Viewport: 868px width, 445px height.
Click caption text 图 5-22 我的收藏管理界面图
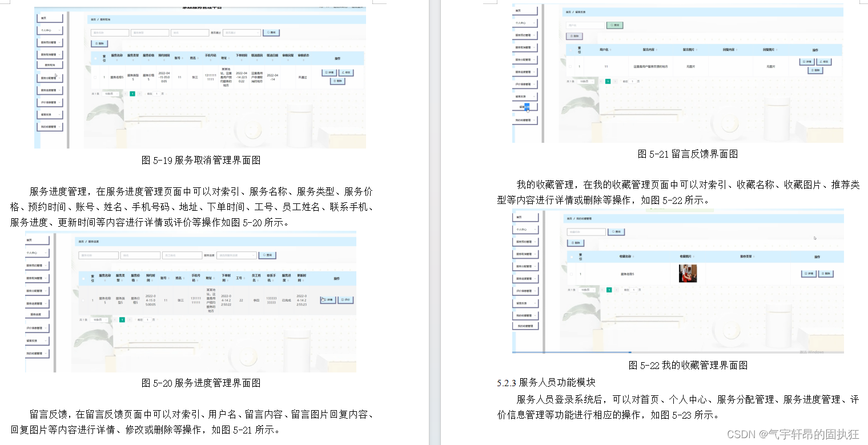(688, 366)
